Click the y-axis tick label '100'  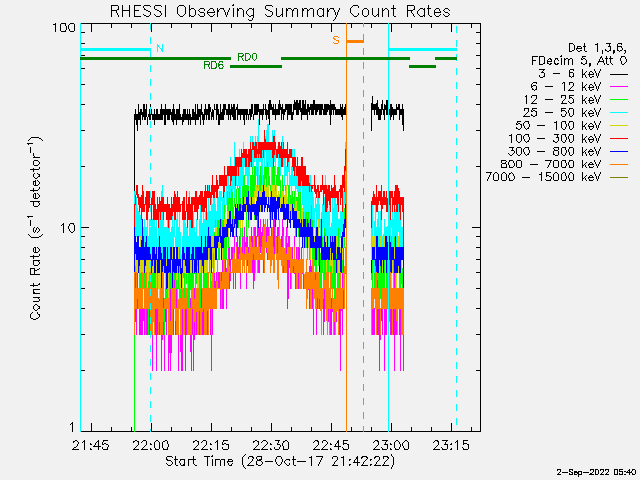(64, 28)
